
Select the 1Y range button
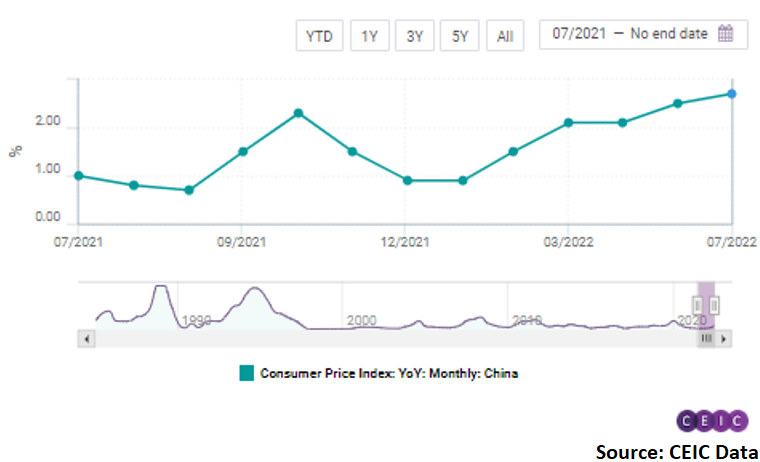pos(369,35)
